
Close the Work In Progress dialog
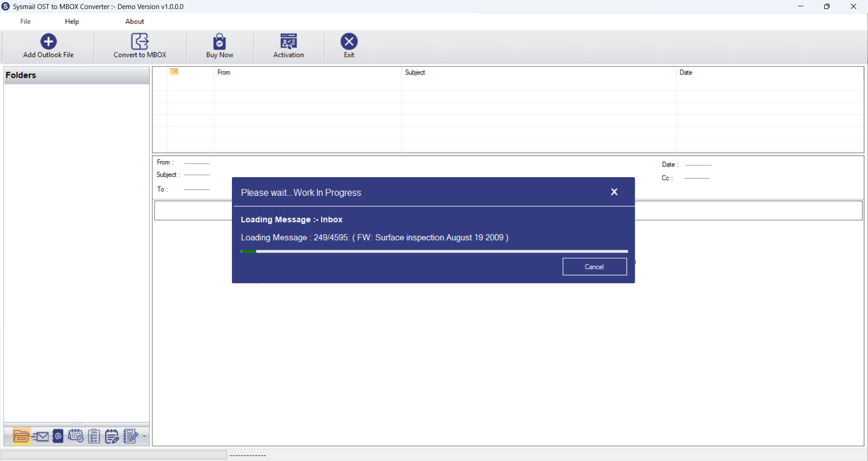coord(614,192)
